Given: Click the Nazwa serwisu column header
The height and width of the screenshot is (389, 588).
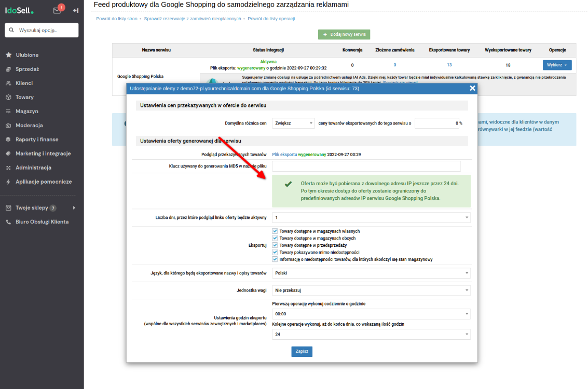Looking at the screenshot, I should tap(156, 50).
